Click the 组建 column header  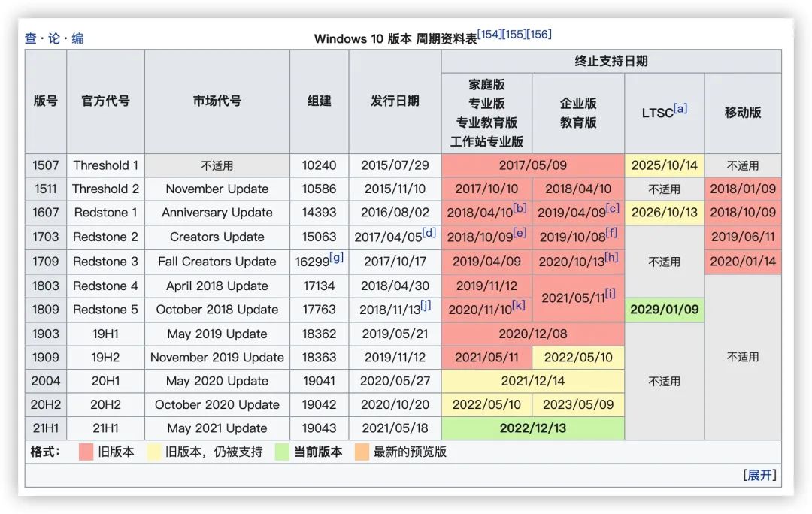(x=319, y=101)
